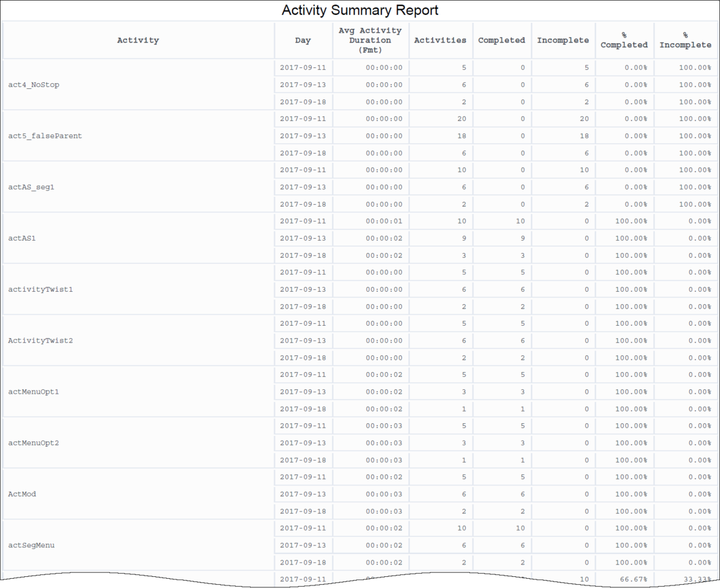Viewport: 720px width, 588px height.
Task: Click the Activity column header
Action: tap(138, 41)
